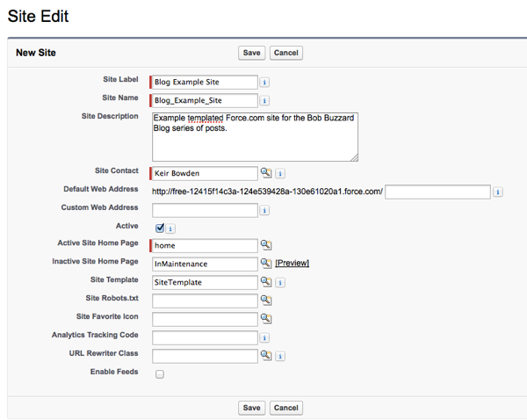
Task: Click info icon beside Analytics Tracking Code
Action: pos(264,337)
